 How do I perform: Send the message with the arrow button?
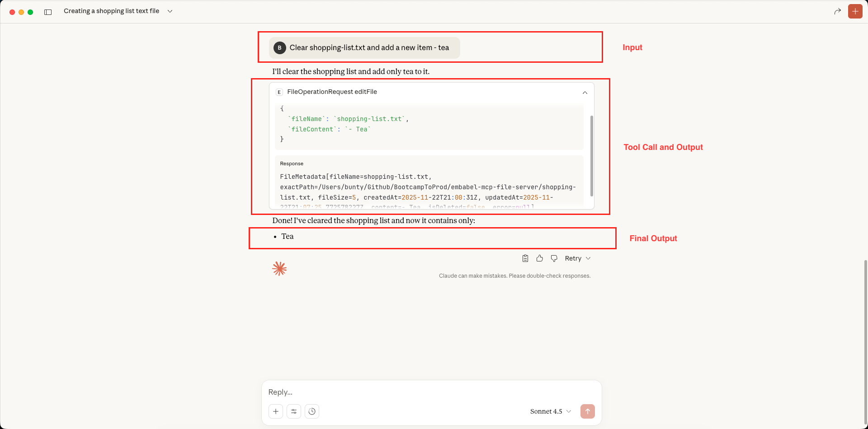[x=587, y=411]
